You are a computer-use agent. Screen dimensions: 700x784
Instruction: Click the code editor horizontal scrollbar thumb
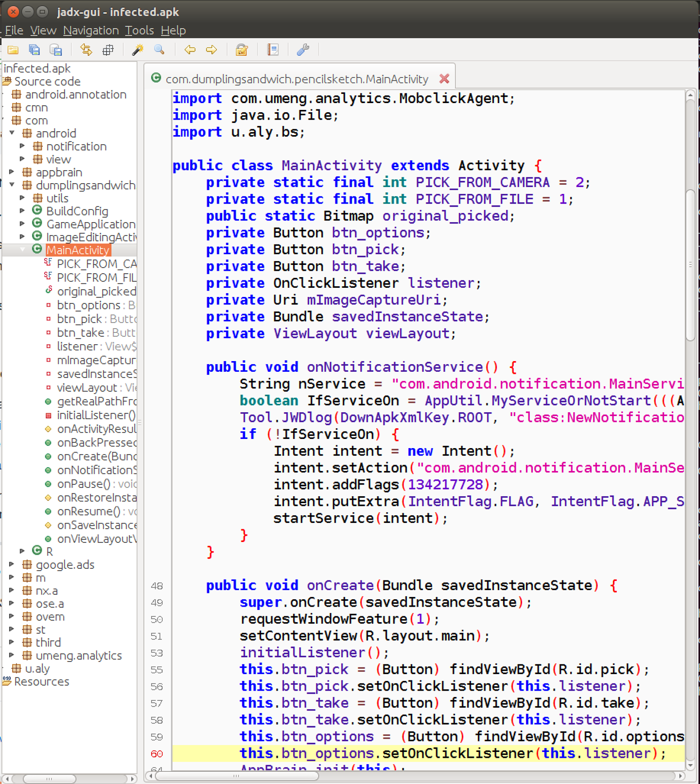pos(236,776)
